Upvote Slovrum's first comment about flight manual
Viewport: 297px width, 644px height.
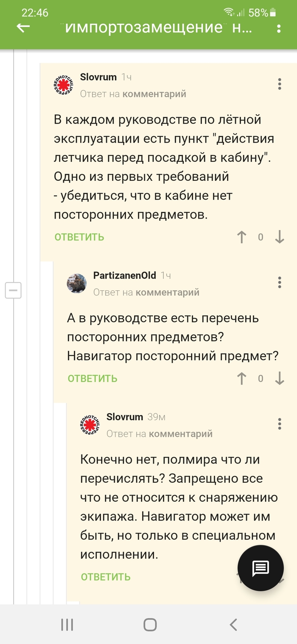point(241,237)
